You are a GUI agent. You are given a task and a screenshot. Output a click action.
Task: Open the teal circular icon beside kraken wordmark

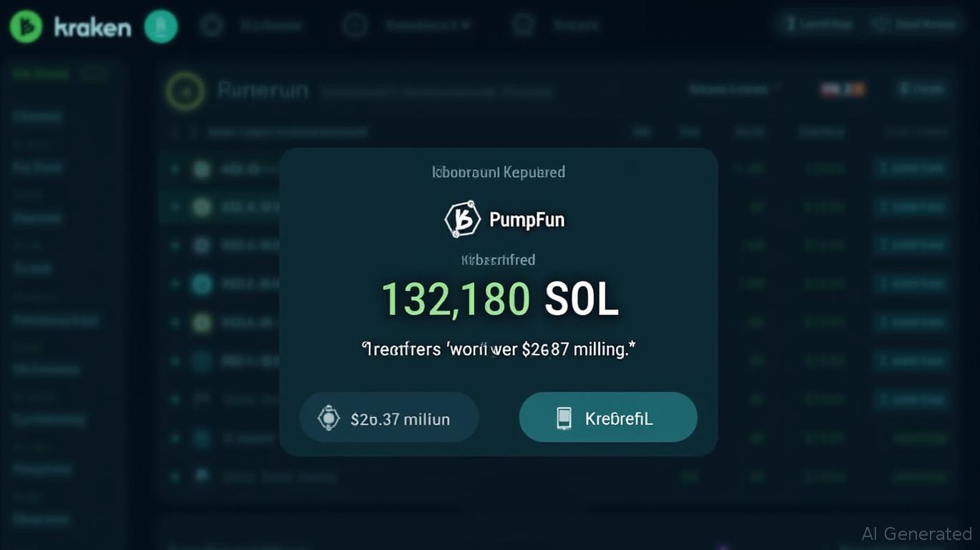161,26
